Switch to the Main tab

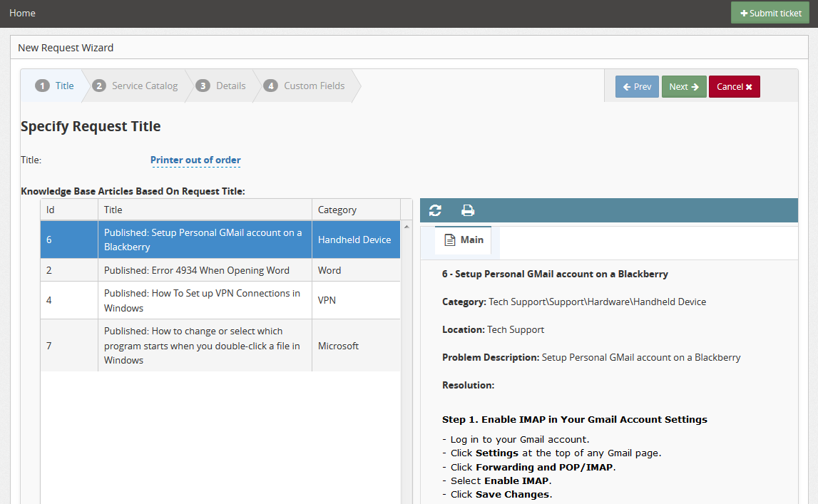point(464,240)
